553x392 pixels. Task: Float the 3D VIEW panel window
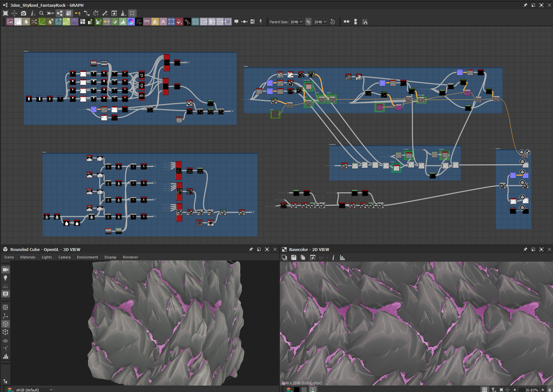click(x=259, y=249)
